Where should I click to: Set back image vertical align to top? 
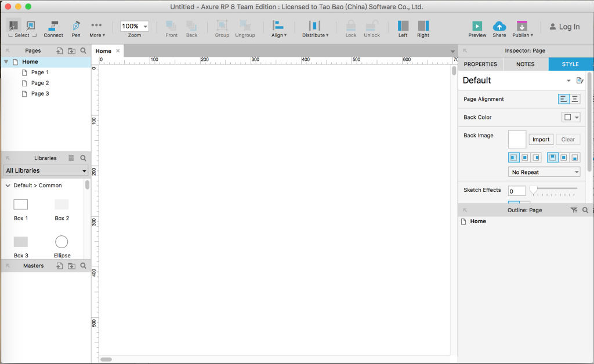553,158
